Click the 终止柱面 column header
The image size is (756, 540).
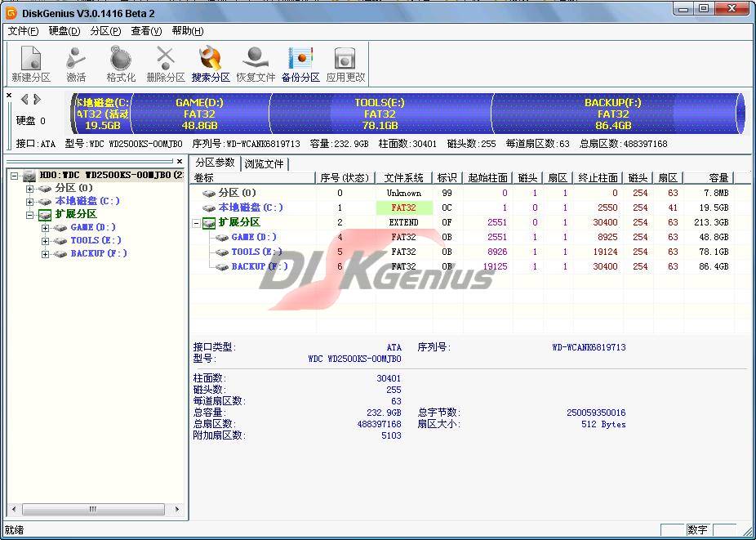tap(598, 178)
